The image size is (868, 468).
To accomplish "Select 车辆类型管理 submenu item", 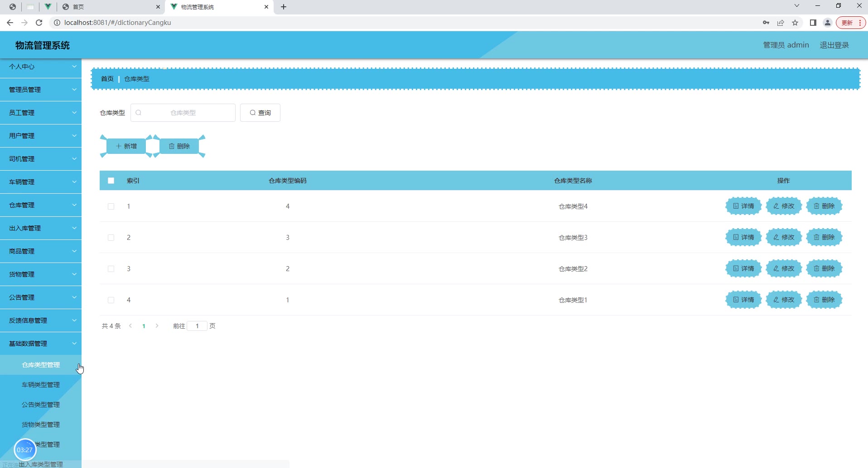I will click(41, 385).
